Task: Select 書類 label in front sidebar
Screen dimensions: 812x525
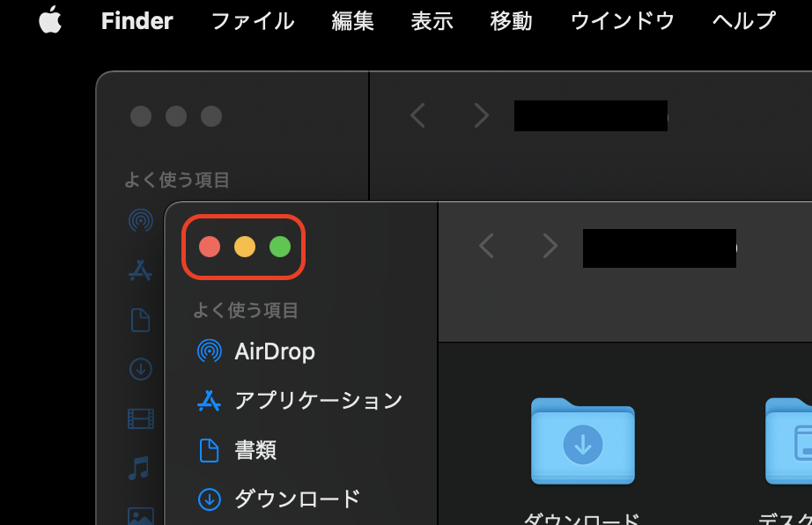Action: pyautogui.click(x=255, y=450)
